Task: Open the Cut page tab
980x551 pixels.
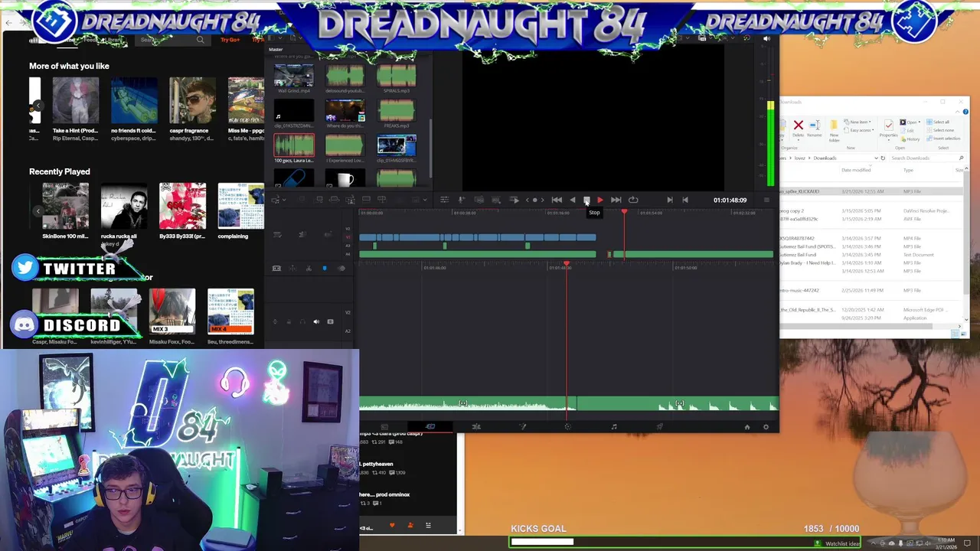Action: coord(430,426)
